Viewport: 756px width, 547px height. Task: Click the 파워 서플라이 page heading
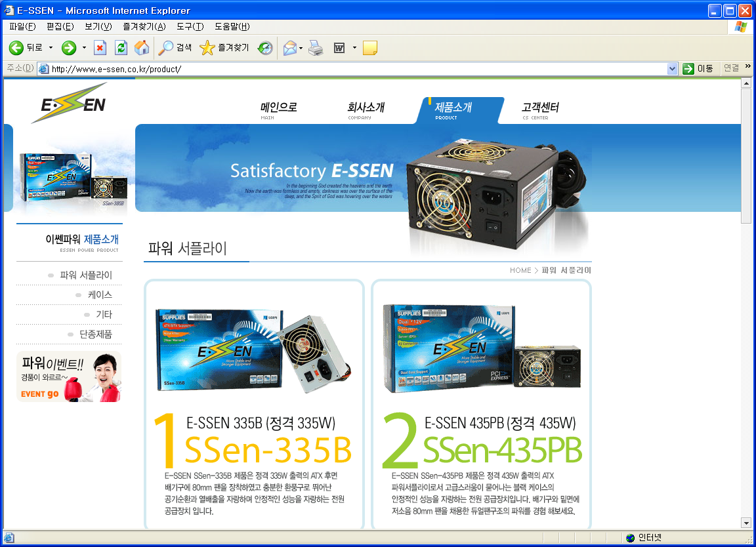[188, 248]
